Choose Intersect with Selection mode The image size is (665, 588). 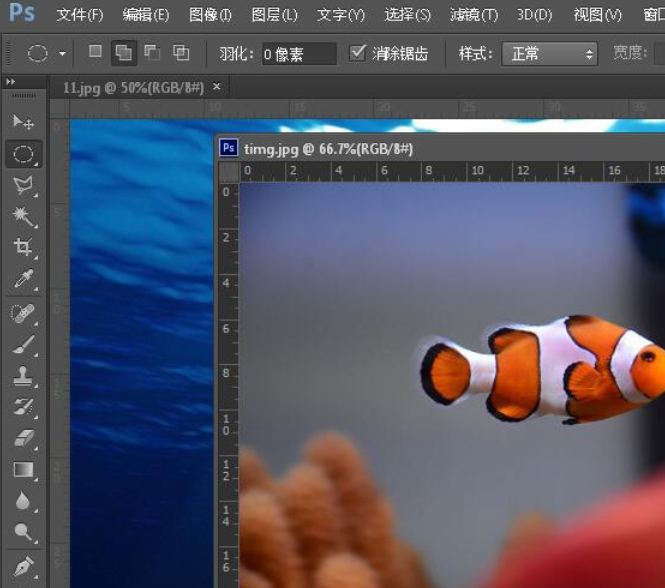[181, 53]
